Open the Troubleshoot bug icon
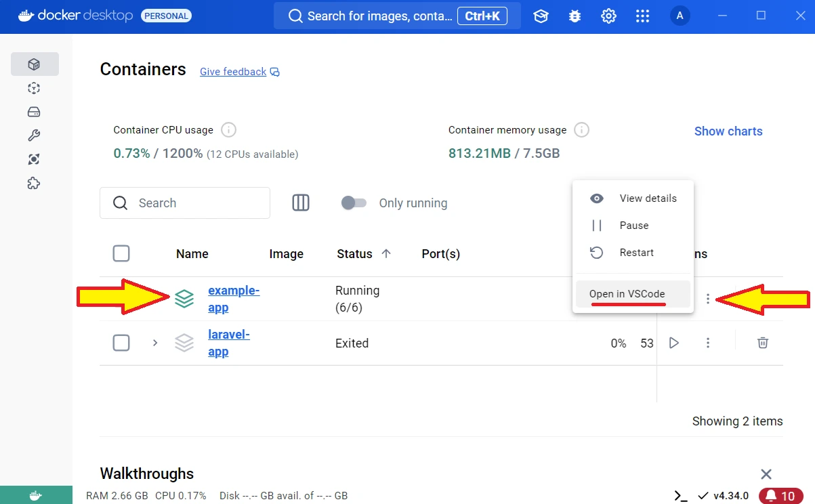Image resolution: width=815 pixels, height=504 pixels. (574, 16)
